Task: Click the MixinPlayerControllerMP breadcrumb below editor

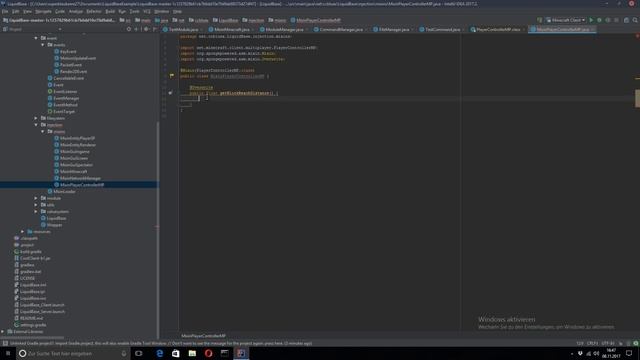Action: click(203, 336)
